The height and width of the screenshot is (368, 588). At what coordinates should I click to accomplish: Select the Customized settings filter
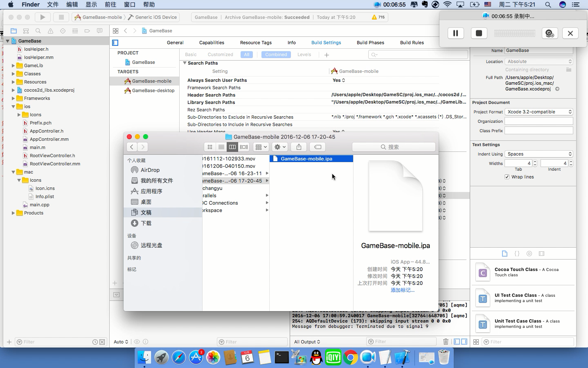tap(221, 54)
